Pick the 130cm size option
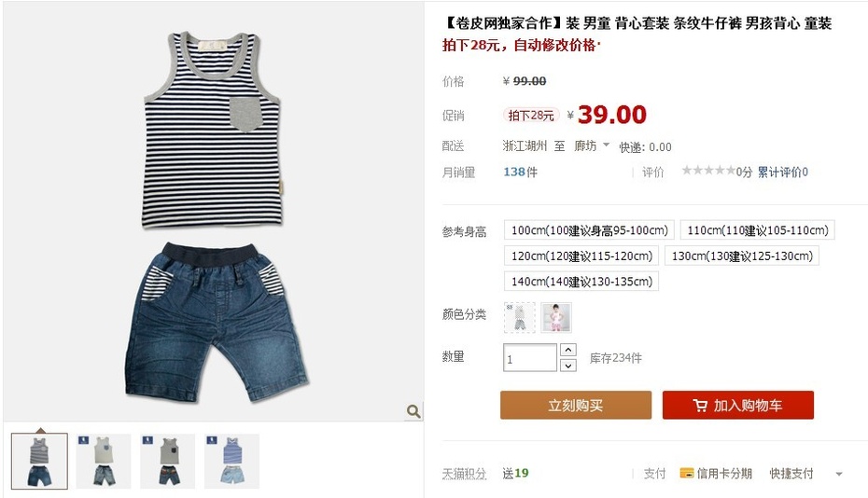The image size is (868, 498). click(742, 256)
